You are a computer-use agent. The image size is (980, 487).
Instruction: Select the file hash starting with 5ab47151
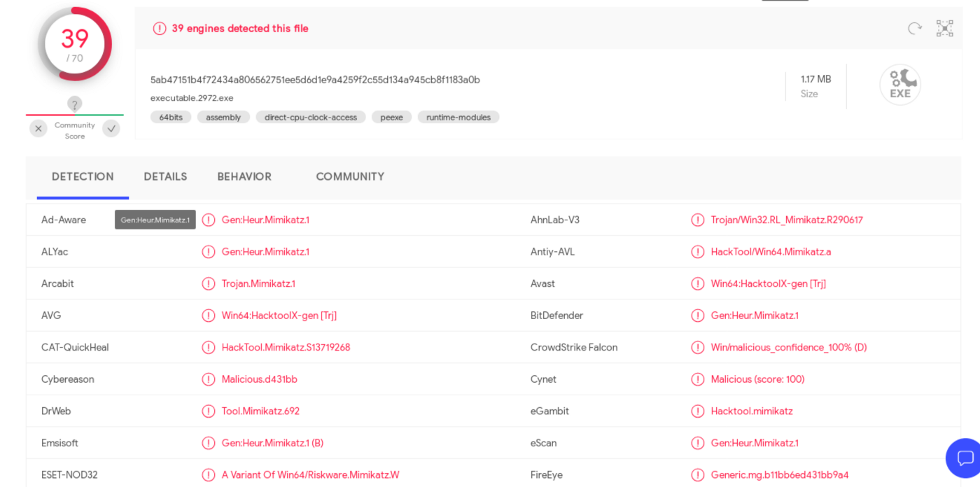click(x=315, y=80)
